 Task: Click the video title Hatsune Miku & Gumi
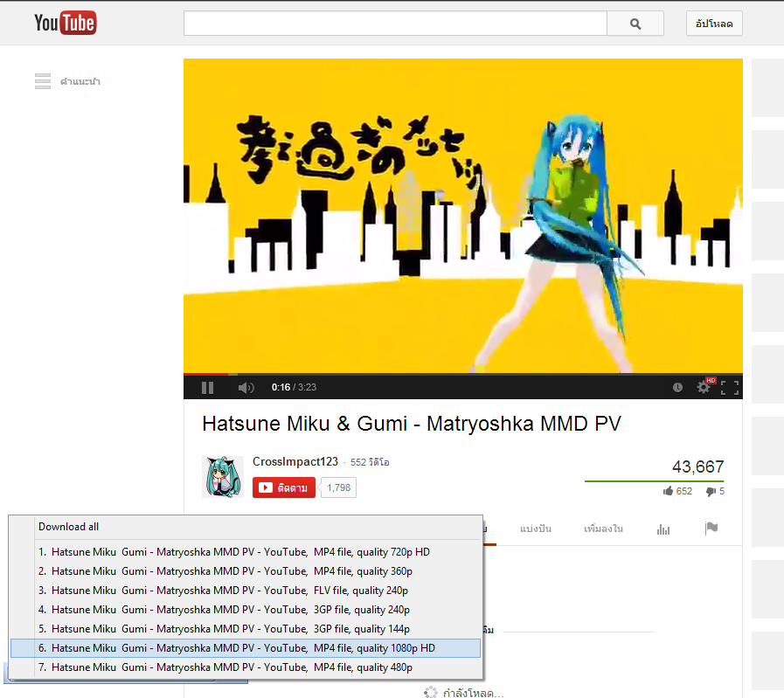tap(412, 424)
